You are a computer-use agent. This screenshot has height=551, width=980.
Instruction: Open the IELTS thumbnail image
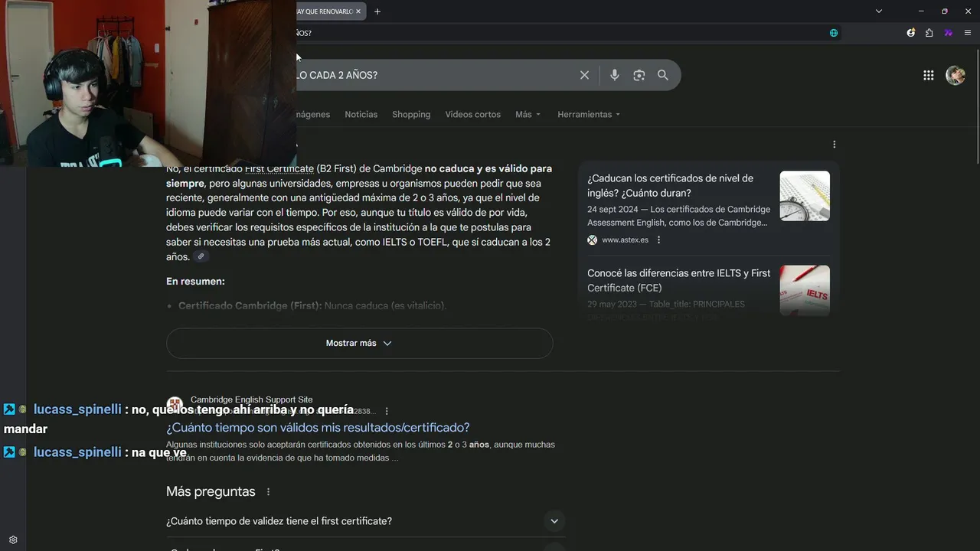pyautogui.click(x=805, y=290)
